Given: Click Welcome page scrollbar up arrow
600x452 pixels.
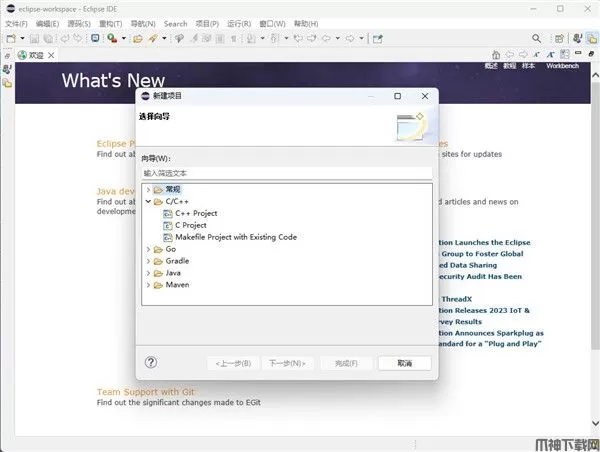Looking at the screenshot, I should [595, 75].
